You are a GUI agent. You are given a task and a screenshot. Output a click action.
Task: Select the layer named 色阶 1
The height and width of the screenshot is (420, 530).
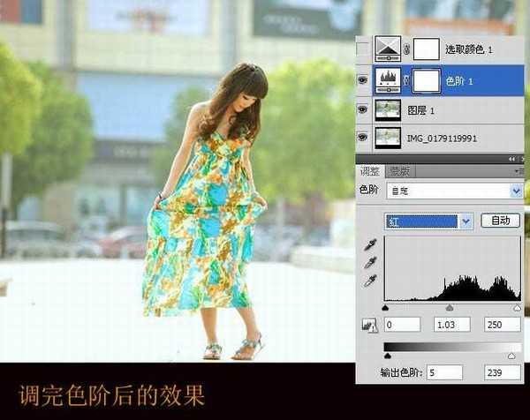pos(440,80)
